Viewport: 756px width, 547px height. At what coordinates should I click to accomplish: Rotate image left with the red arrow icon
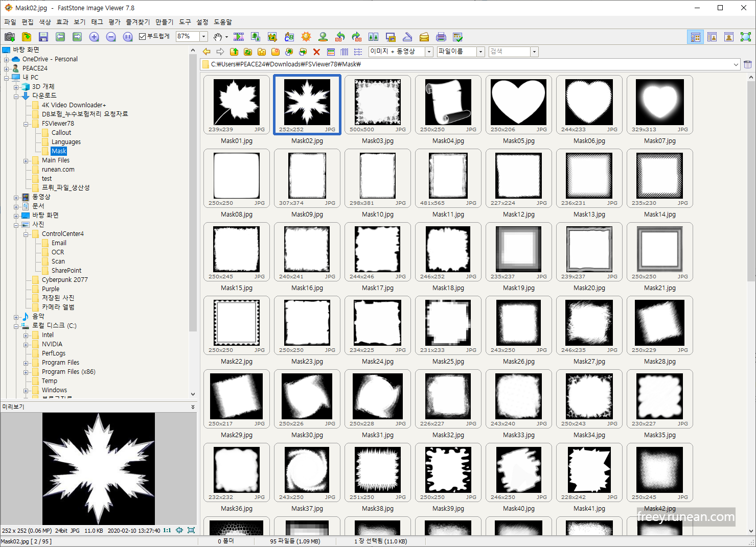pyautogui.click(x=340, y=37)
